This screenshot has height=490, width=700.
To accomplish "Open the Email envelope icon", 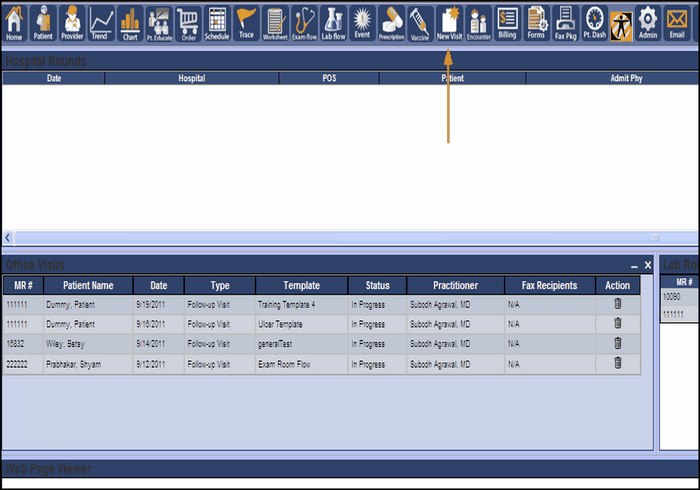I will pos(677,23).
